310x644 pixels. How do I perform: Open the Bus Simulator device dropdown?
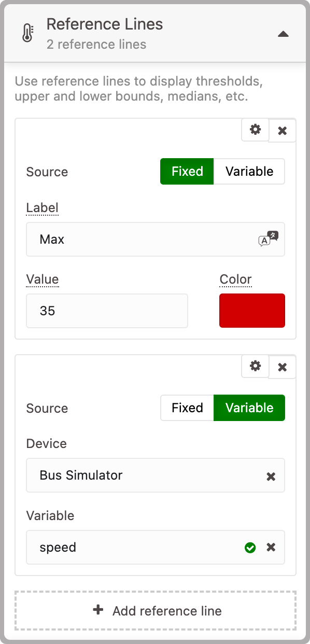156,475
